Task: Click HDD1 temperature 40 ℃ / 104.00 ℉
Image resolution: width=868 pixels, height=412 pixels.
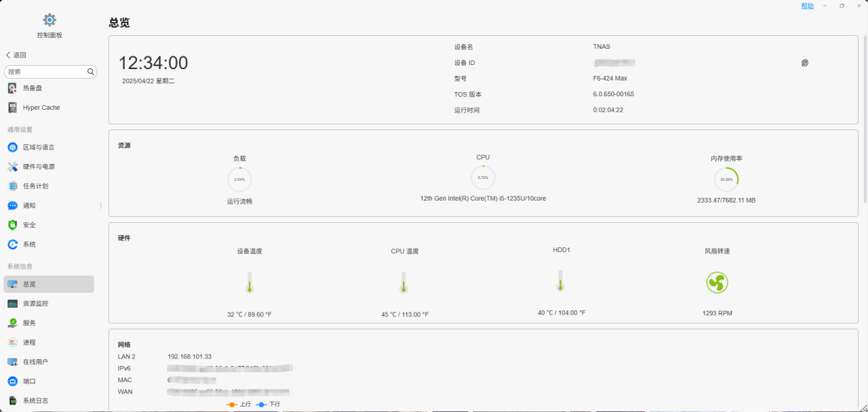Action: pyautogui.click(x=561, y=313)
